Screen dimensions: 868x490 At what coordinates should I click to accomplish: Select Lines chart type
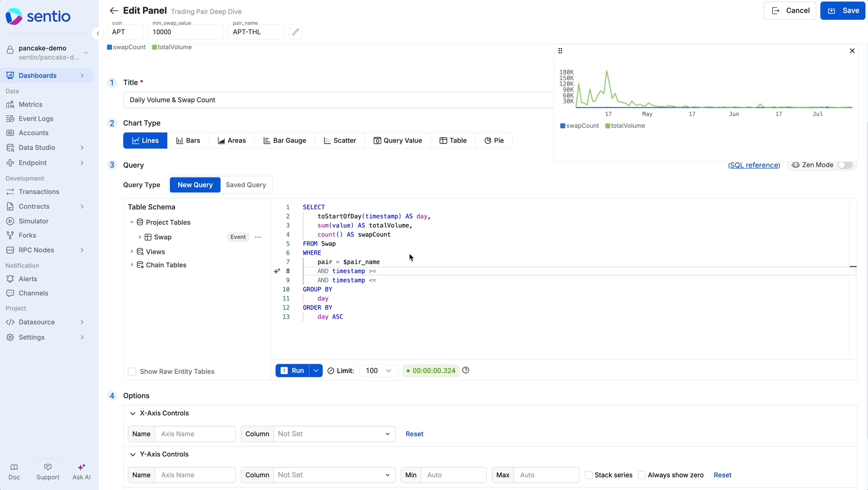coord(145,141)
